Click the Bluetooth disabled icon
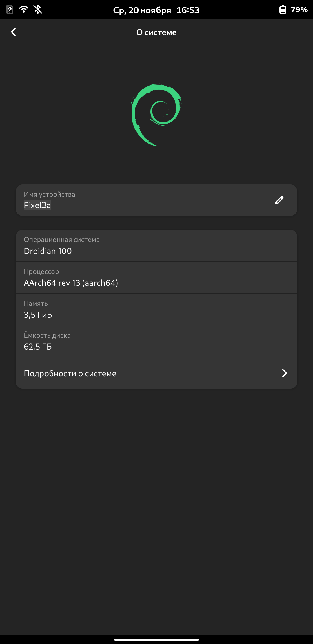The height and width of the screenshot is (644, 313). (x=38, y=10)
